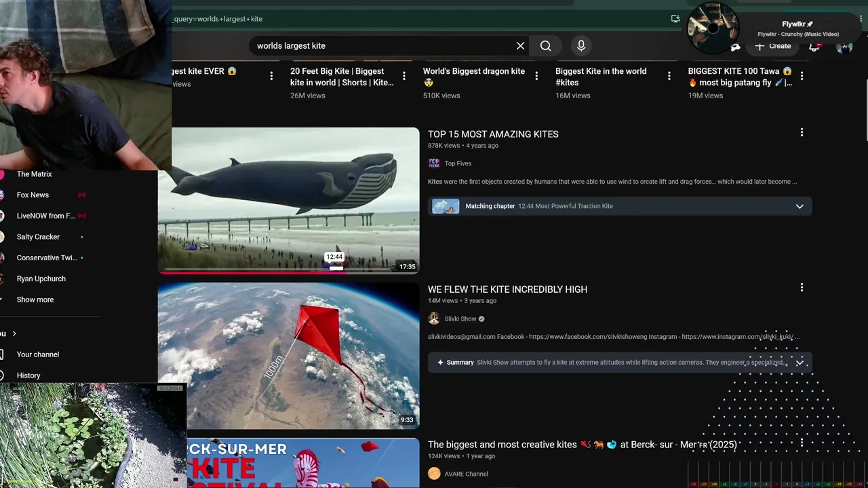Click the magnifying glass search button
Image resolution: width=868 pixels, height=488 pixels.
(x=546, y=46)
